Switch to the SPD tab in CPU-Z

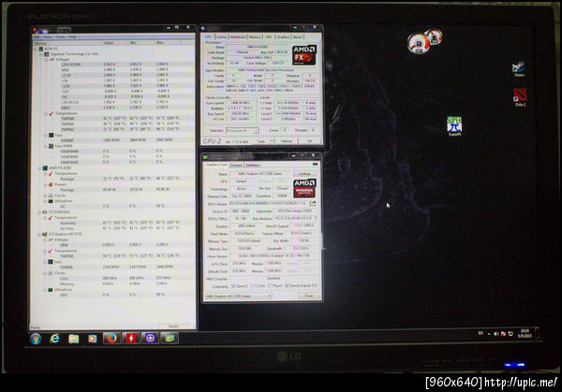[x=269, y=36]
